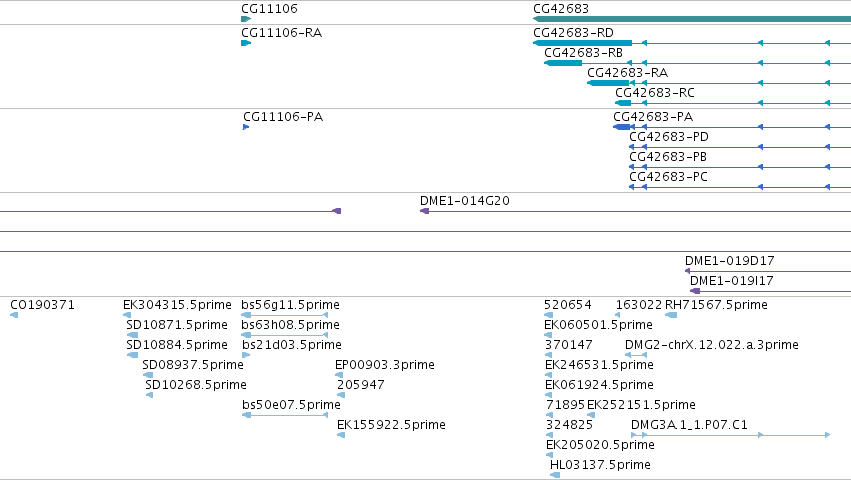Click the DME1-014G20 BAC arrow end
Viewport: 851px width, 480px height.
424,211
